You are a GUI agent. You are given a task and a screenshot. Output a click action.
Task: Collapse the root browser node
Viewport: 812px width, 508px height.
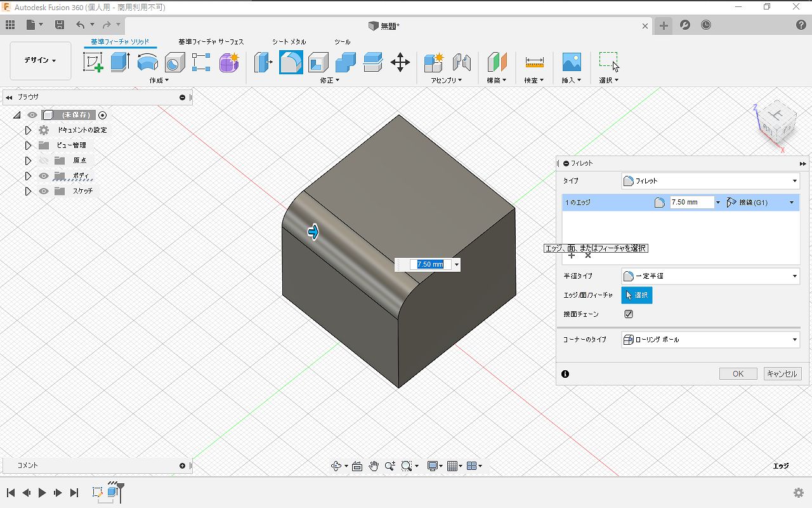[16, 115]
